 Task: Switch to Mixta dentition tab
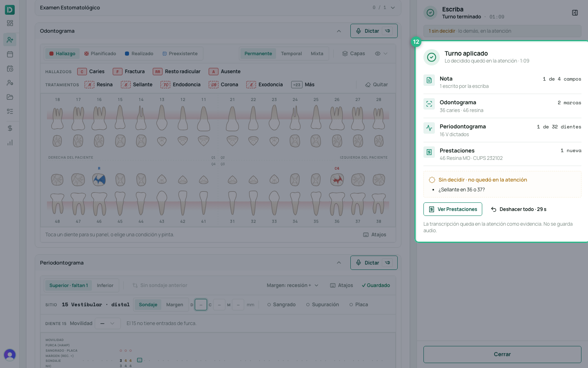point(317,54)
